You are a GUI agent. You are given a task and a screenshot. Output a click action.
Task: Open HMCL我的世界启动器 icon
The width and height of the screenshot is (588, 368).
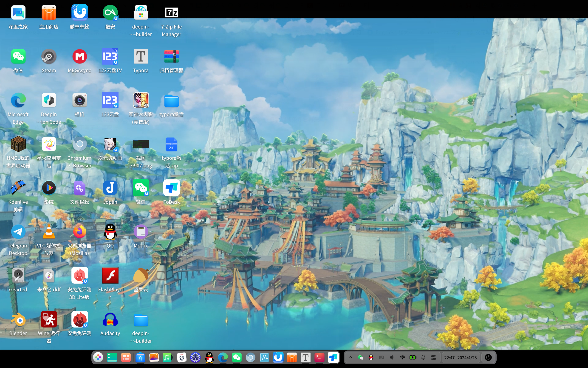18,144
